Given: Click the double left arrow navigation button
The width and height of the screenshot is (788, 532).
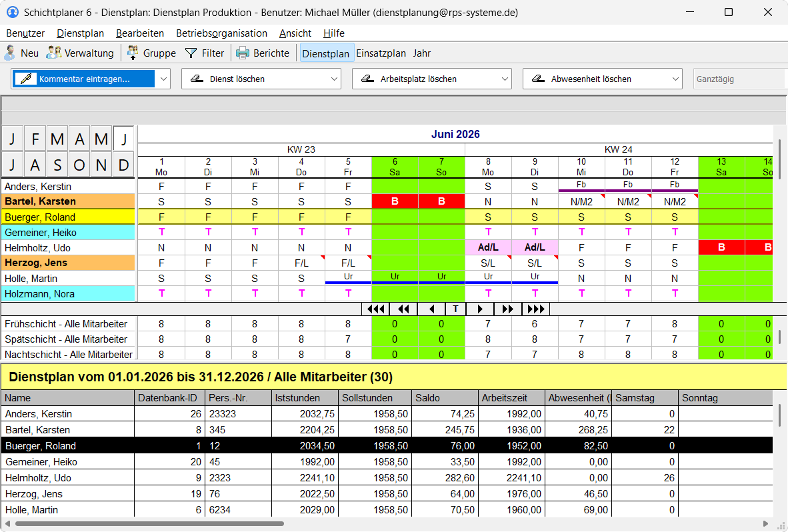Looking at the screenshot, I should (x=403, y=309).
